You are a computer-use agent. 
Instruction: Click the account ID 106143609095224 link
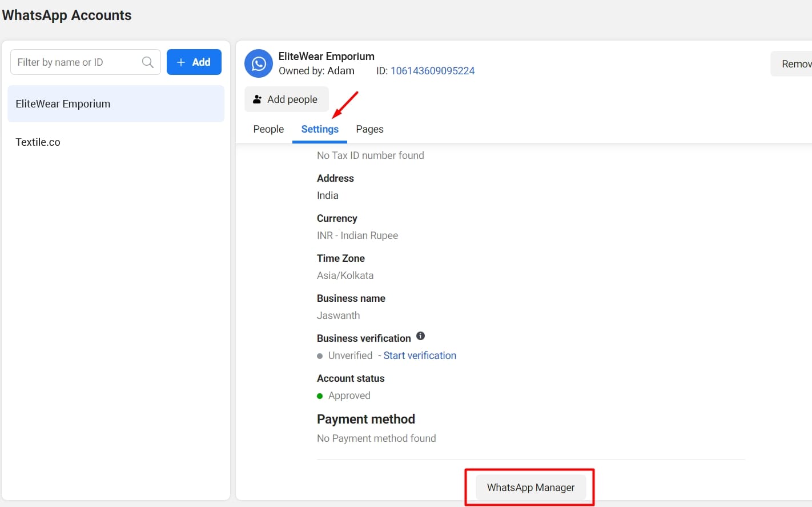(432, 71)
